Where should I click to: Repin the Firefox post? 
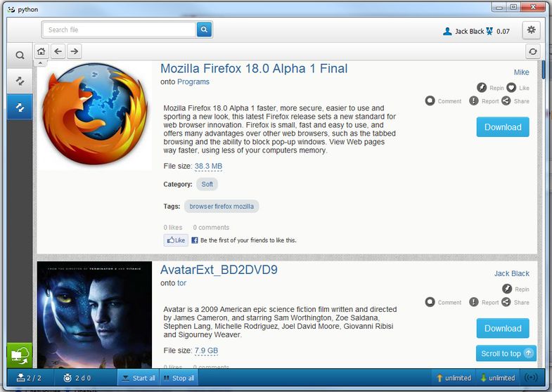click(x=490, y=88)
